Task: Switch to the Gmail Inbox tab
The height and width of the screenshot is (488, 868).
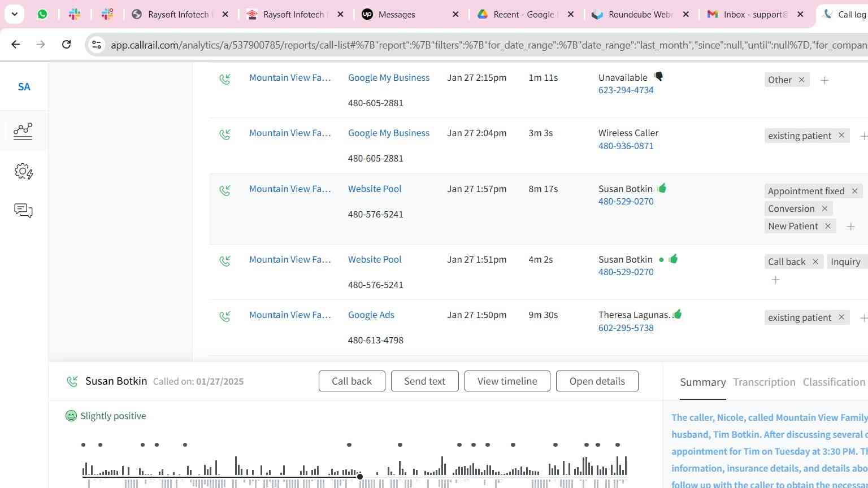Action: point(756,14)
